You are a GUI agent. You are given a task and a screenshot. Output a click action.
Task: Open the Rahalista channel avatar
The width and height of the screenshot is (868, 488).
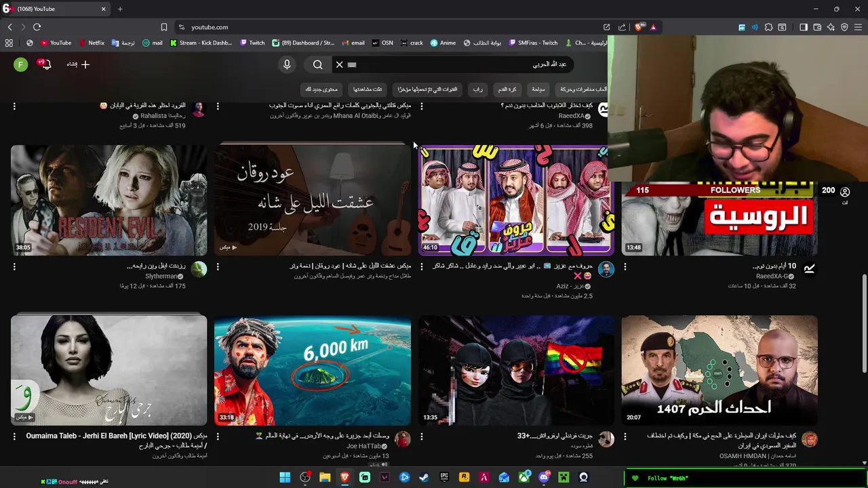coord(199,109)
